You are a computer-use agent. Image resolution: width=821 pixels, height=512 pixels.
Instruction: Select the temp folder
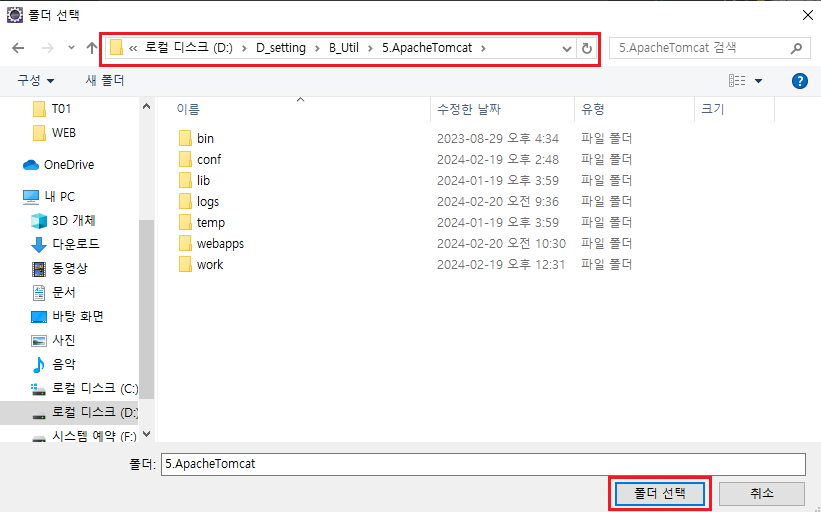(202, 222)
